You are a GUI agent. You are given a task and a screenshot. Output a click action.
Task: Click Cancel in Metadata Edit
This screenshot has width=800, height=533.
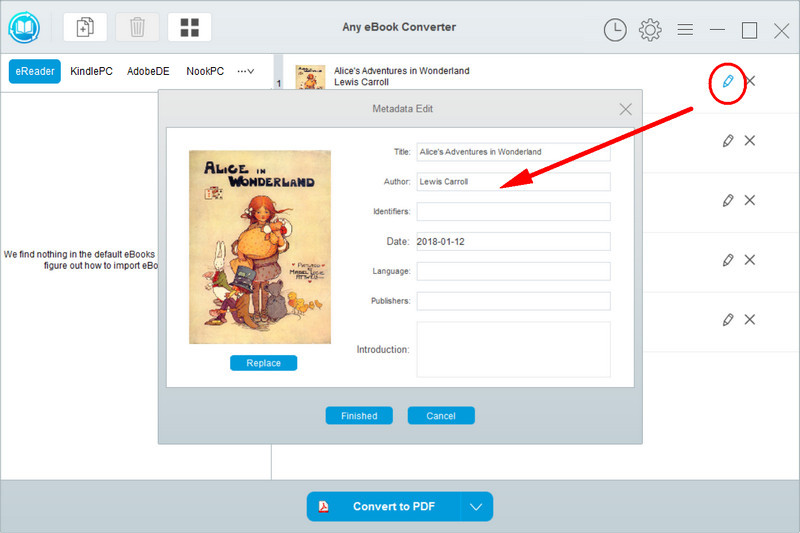tap(441, 416)
